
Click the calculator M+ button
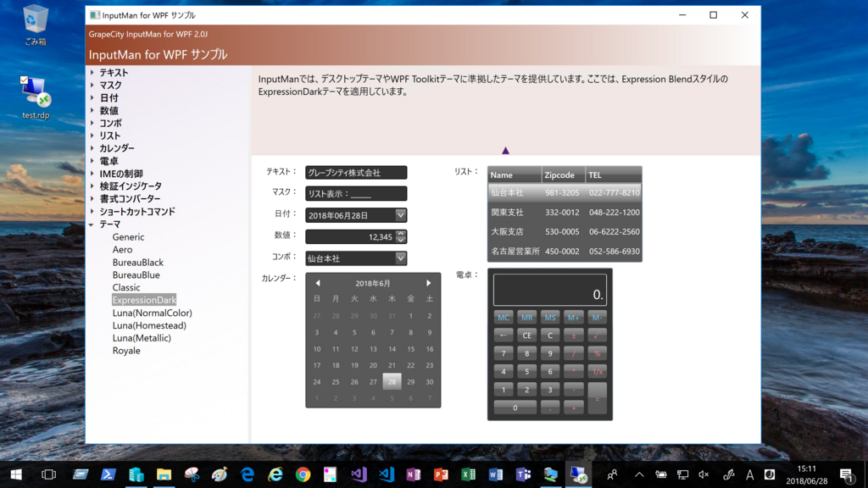click(573, 318)
